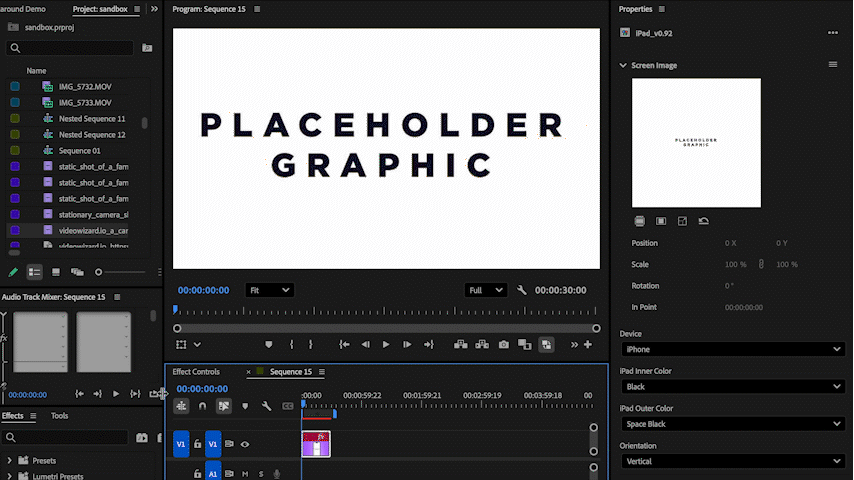Toggle V1 source patching button
Viewport: 854px width, 480px height.
pyautogui.click(x=181, y=444)
